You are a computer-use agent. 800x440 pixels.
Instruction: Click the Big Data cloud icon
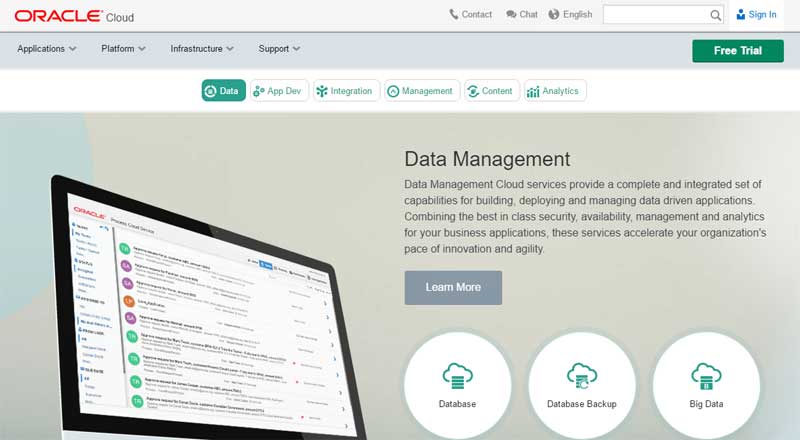click(706, 376)
